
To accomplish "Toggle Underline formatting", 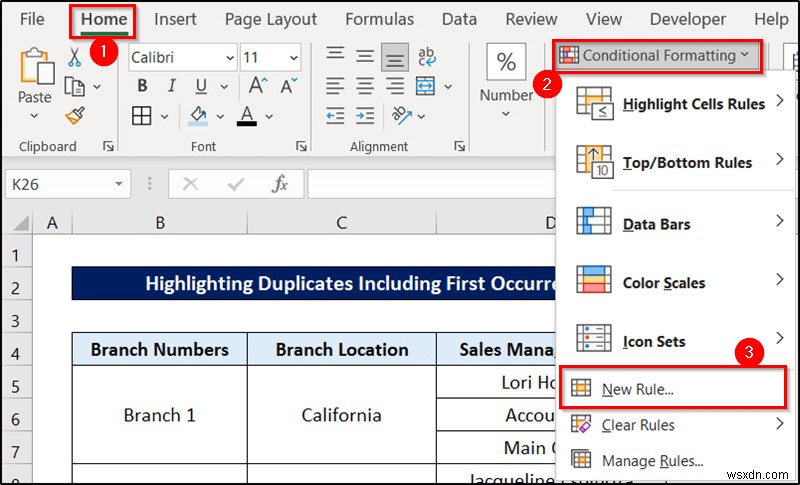I will click(x=201, y=86).
